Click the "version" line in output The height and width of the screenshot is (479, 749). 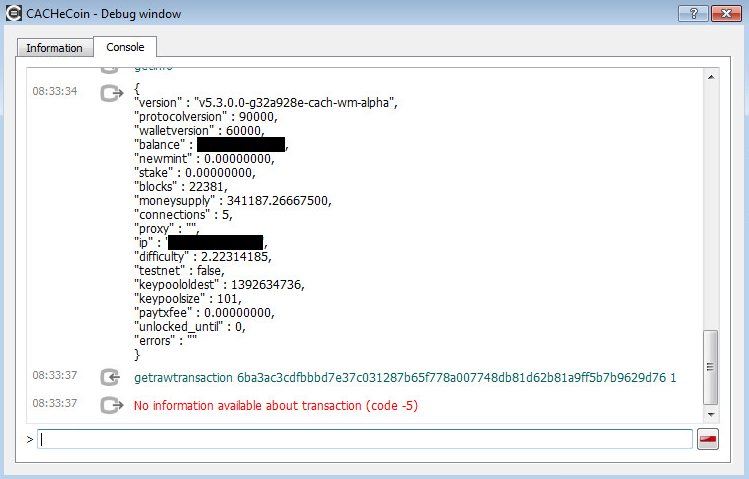(266, 103)
